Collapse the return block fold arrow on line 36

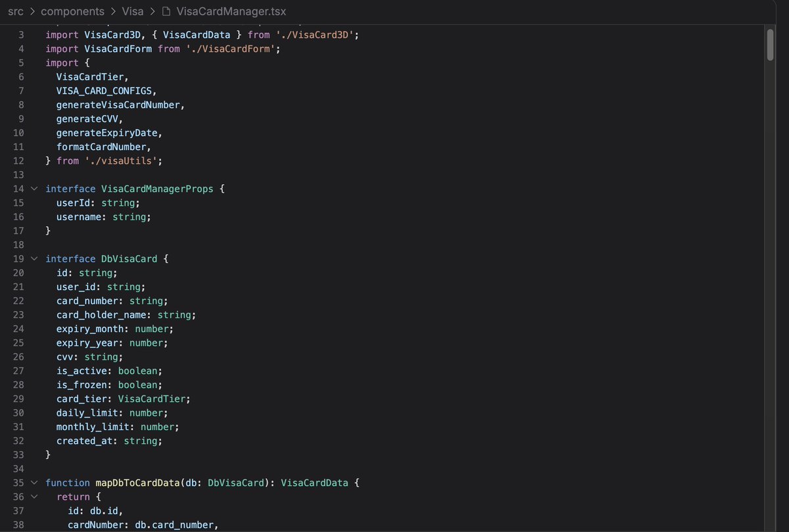[34, 496]
